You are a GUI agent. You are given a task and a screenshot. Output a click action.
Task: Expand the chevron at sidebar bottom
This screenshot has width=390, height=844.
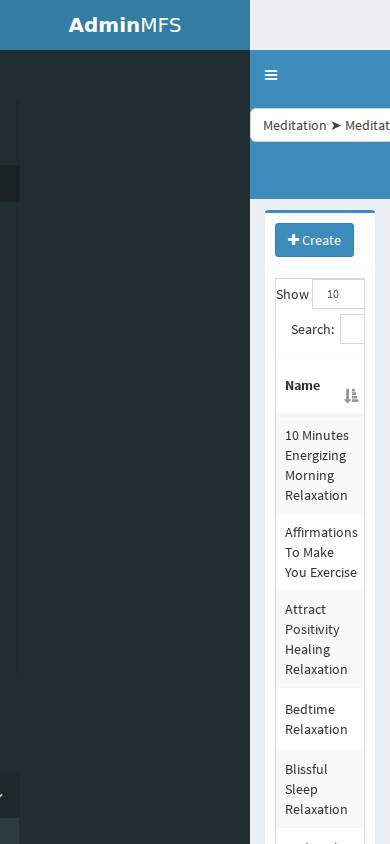[x=2, y=796]
